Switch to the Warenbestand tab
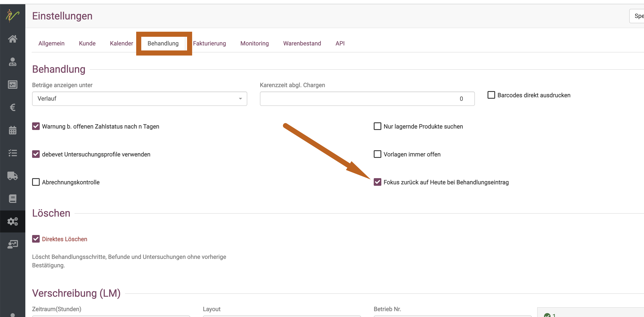This screenshot has height=317, width=644. [302, 43]
